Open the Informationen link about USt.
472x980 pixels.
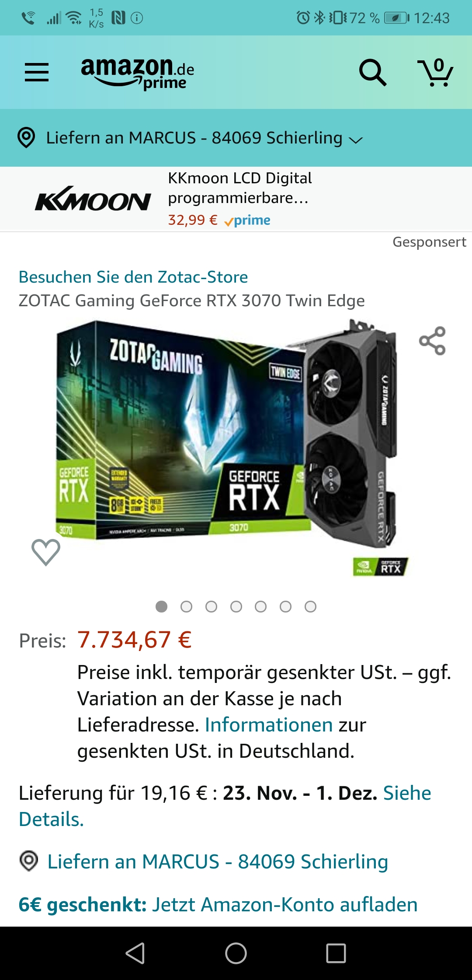pos(269,725)
